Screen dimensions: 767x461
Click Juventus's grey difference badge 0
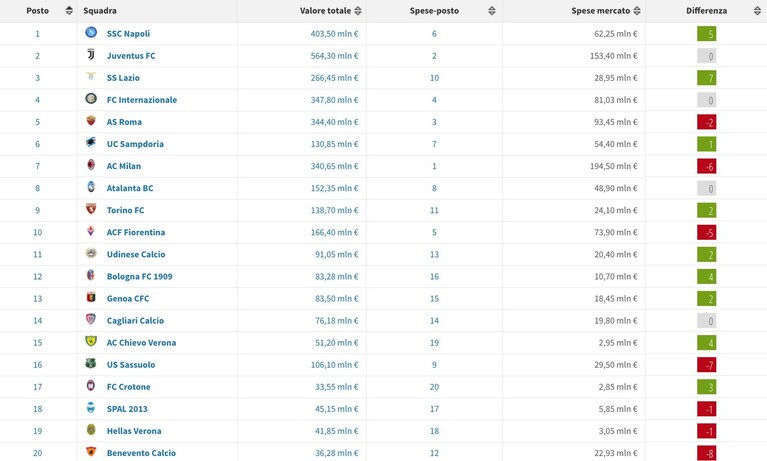click(x=706, y=56)
